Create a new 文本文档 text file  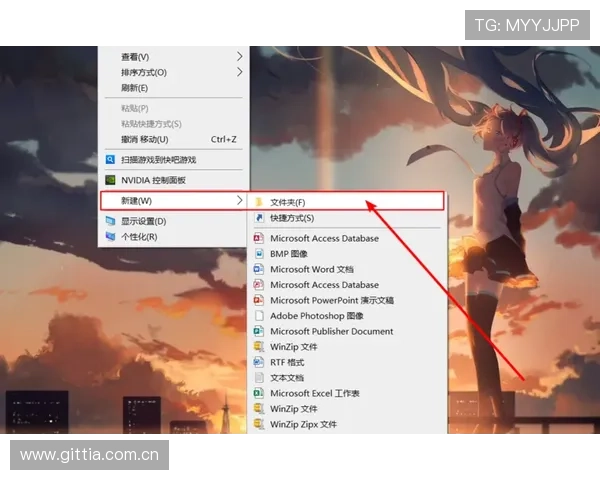347,378
